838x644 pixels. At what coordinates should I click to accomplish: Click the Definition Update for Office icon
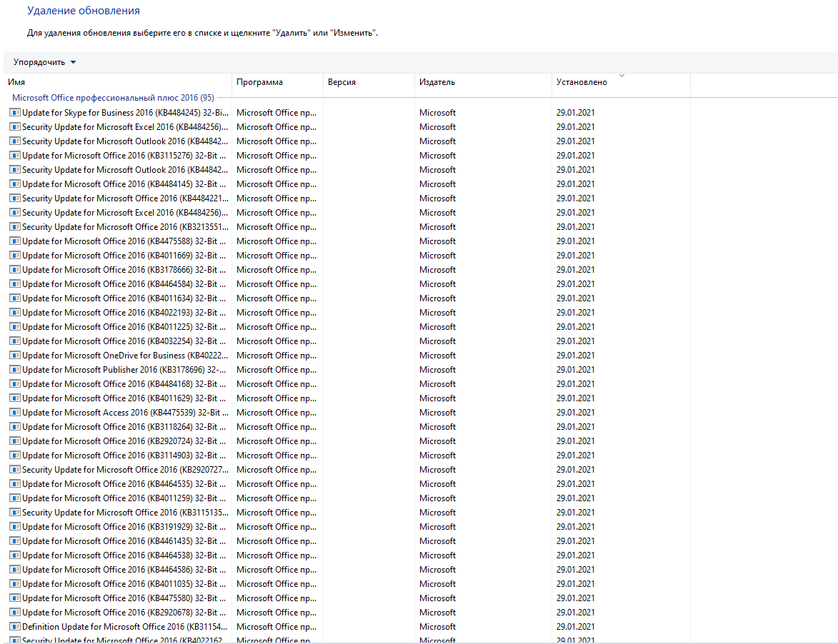[x=15, y=627]
